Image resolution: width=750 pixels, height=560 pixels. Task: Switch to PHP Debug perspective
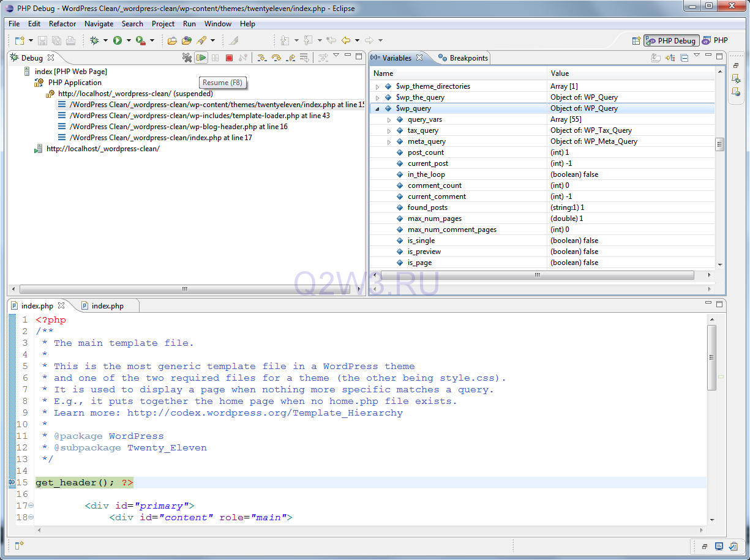(670, 40)
